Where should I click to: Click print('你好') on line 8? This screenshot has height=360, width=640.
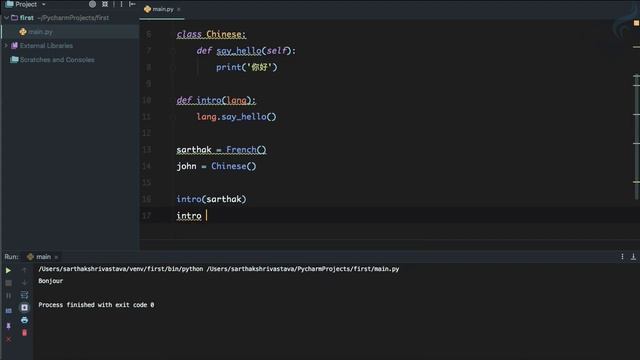point(247,67)
